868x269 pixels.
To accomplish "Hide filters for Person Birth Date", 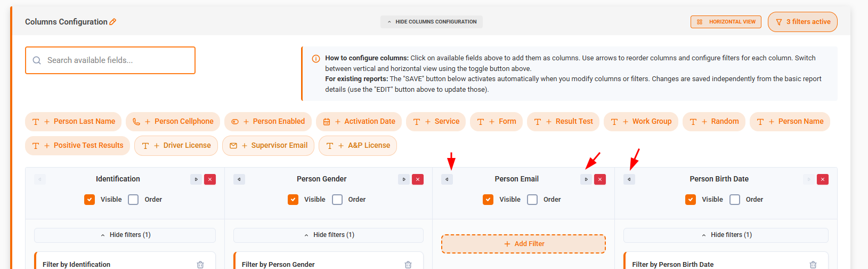I will 726,235.
